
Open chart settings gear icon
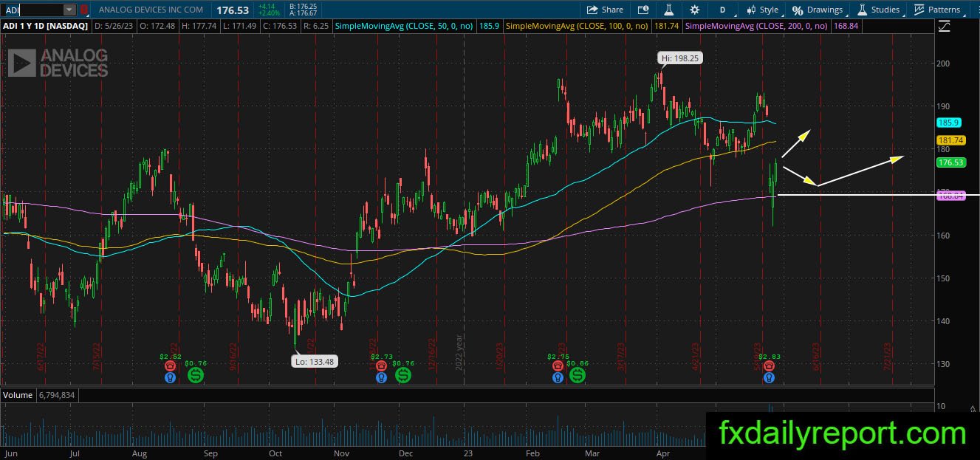point(694,10)
